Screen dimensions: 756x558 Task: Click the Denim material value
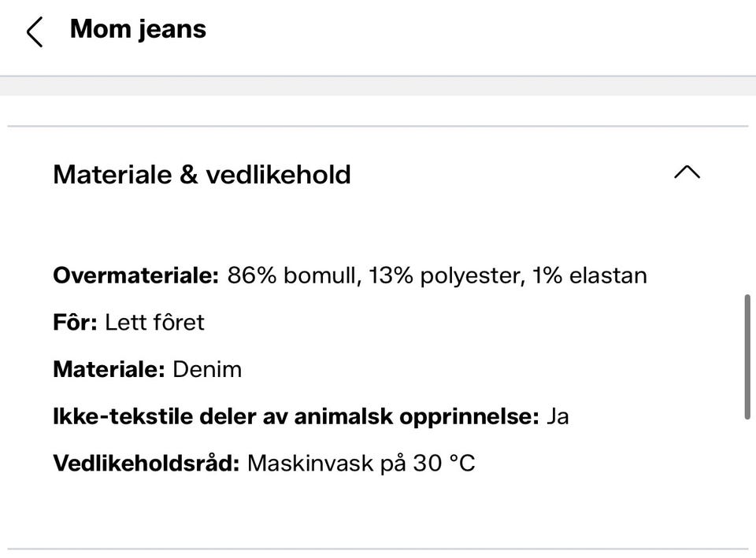tap(207, 369)
